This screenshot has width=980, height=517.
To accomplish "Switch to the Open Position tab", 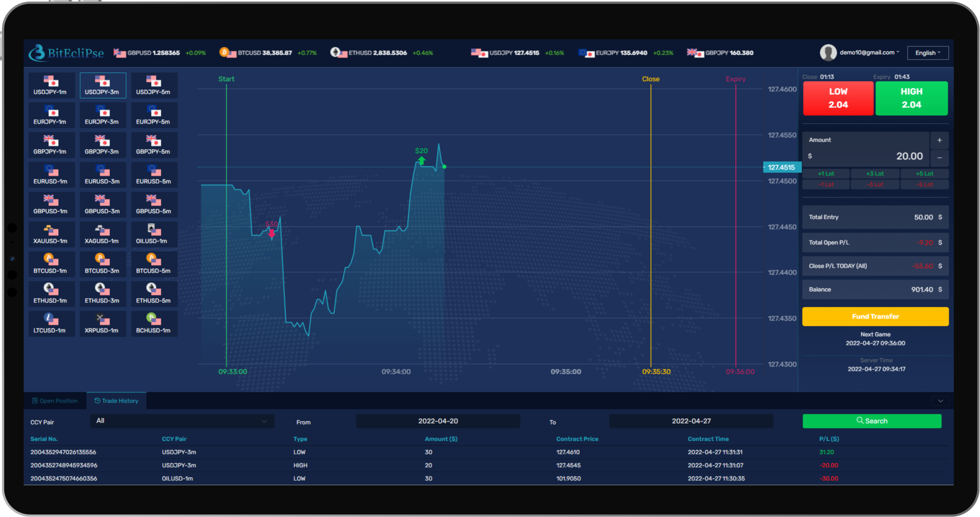I will 55,401.
